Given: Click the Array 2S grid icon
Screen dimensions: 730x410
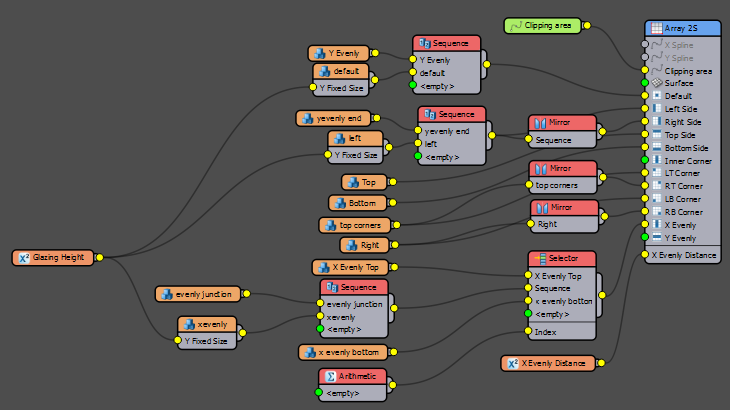Looking at the screenshot, I should point(657,29).
